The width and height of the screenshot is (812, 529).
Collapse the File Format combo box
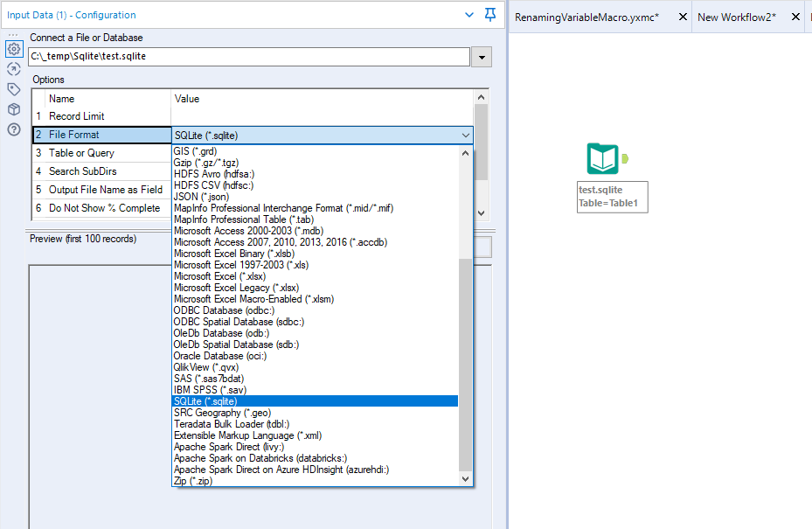pos(466,136)
